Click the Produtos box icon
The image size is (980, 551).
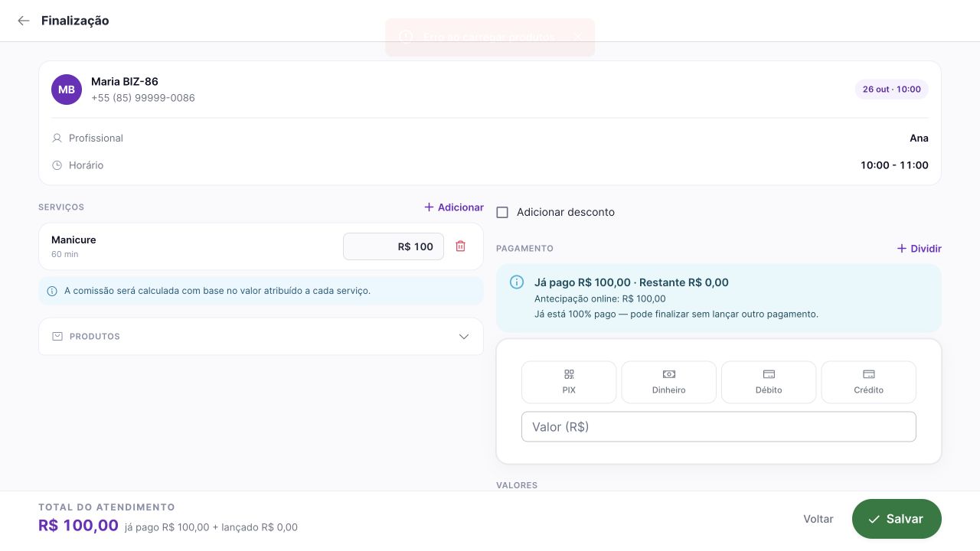pyautogui.click(x=57, y=337)
